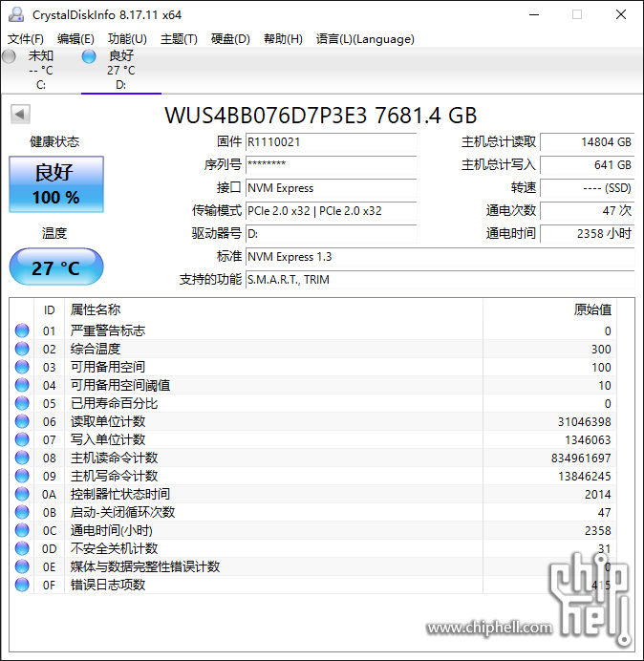Click status orb for attribute 04 可用备用空间阈值
This screenshot has height=661, width=644.
22,385
